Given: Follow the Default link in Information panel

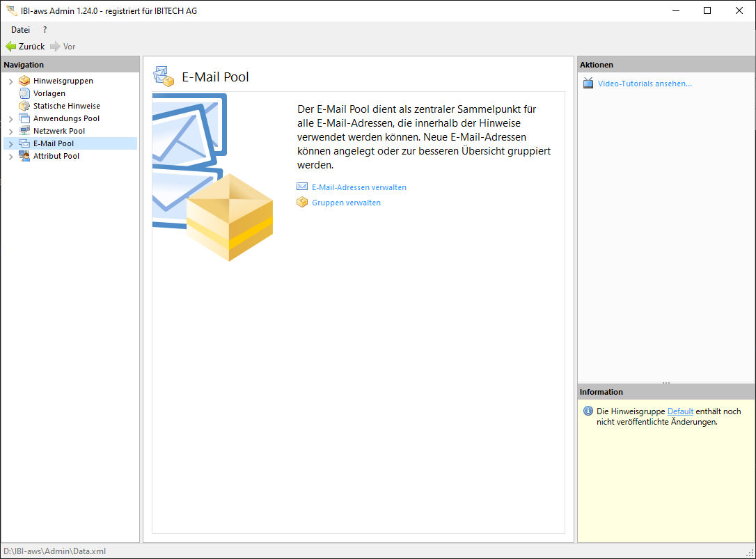Looking at the screenshot, I should (680, 411).
